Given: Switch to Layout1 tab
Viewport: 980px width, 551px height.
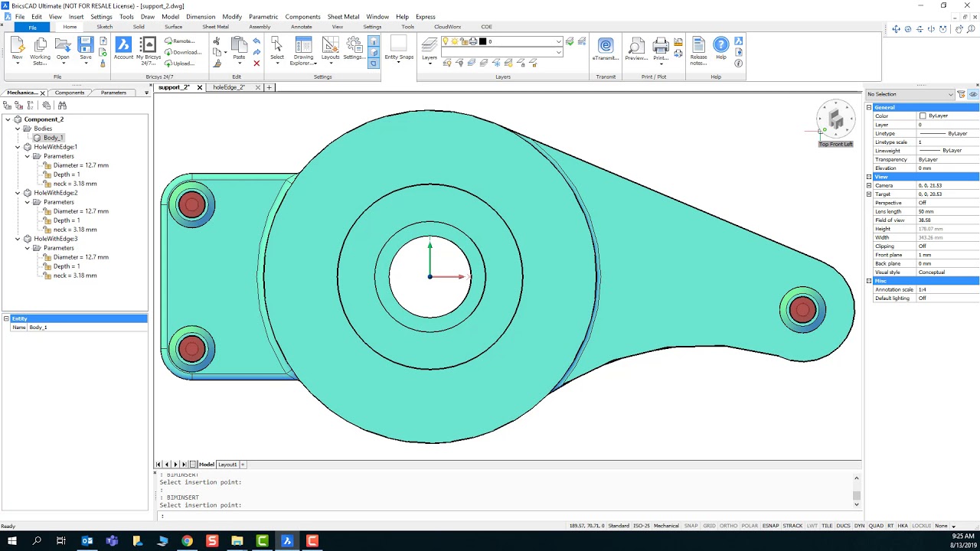Looking at the screenshot, I should (227, 465).
